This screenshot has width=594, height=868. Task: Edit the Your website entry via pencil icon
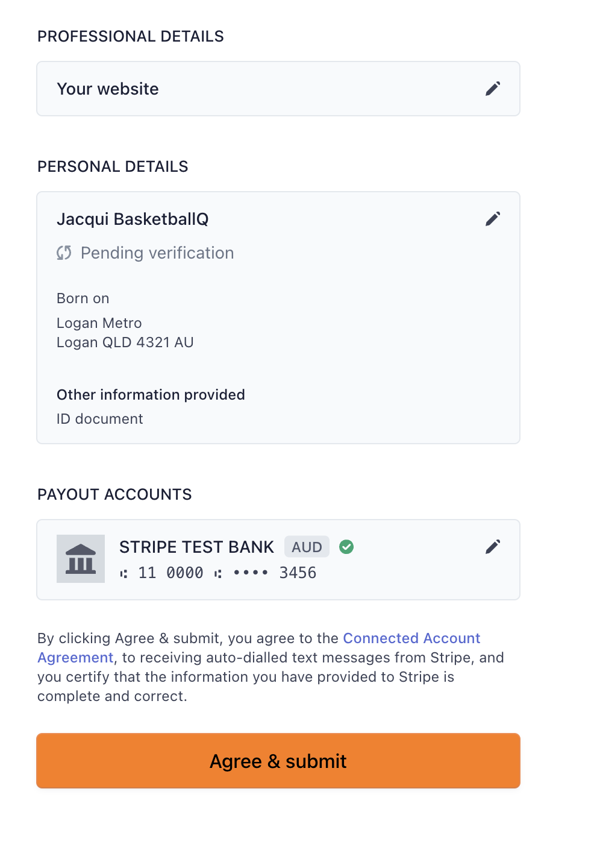[x=493, y=89]
